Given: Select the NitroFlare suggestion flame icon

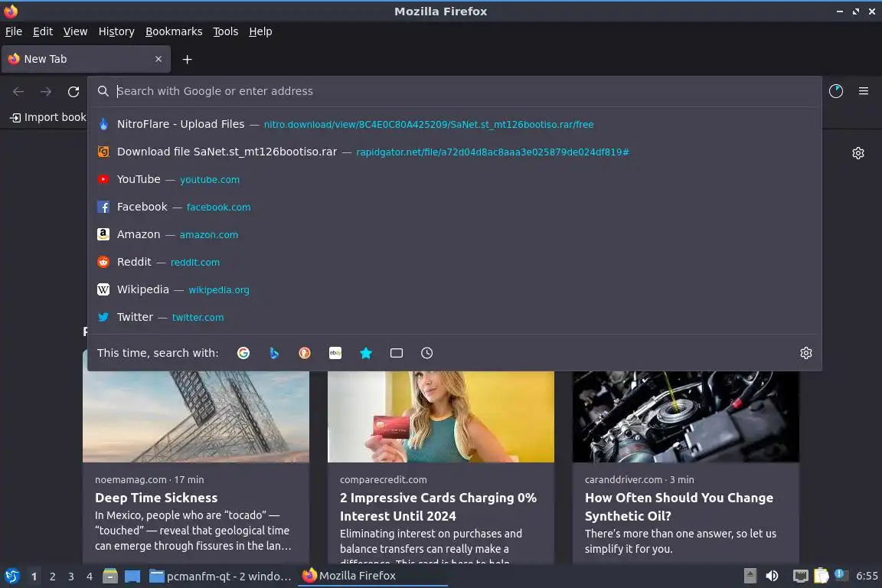Looking at the screenshot, I should (x=103, y=124).
